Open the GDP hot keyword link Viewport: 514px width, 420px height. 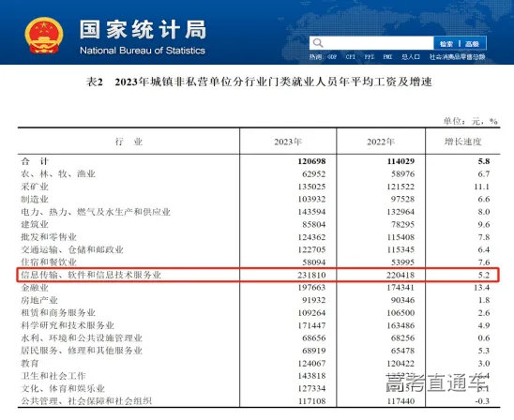[x=332, y=57]
